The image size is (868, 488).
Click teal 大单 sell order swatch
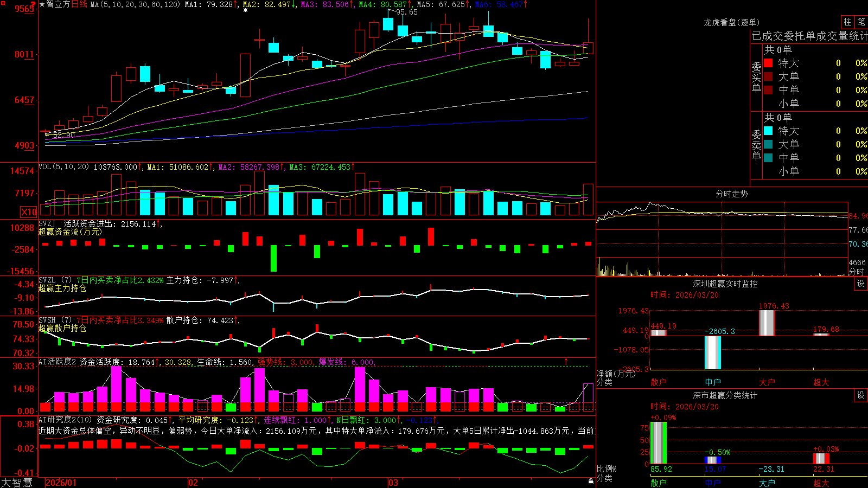click(768, 144)
